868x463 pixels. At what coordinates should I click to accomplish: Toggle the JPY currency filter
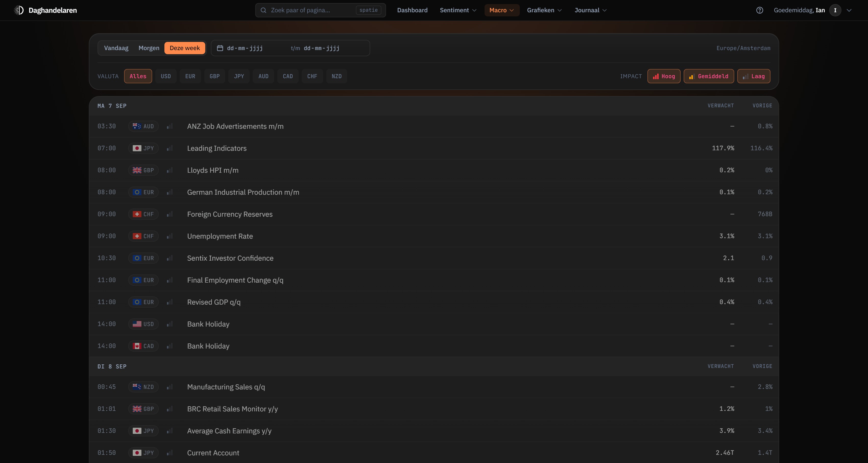click(x=239, y=76)
